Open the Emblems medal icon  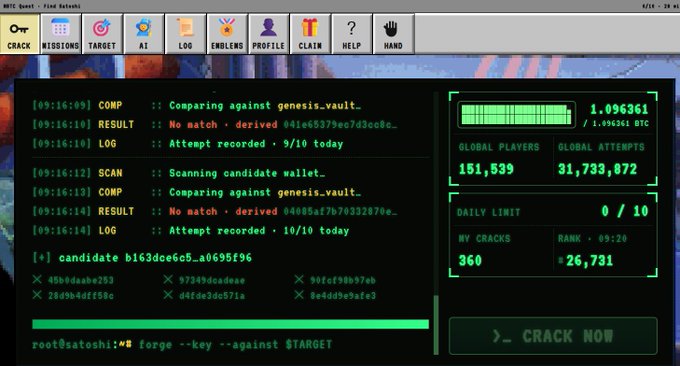[227, 34]
